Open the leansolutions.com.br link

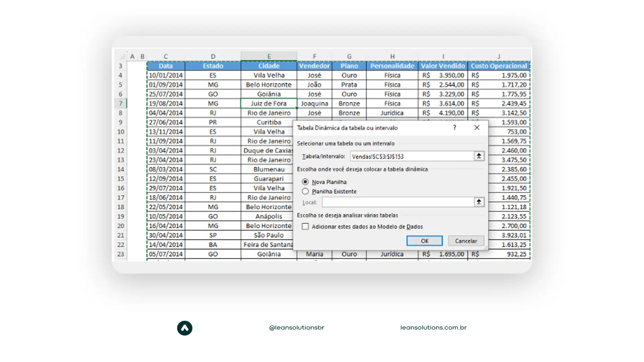click(x=433, y=327)
